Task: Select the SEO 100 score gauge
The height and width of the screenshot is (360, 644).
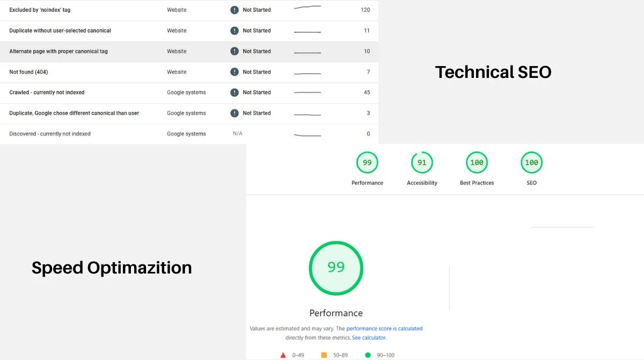Action: click(x=531, y=163)
